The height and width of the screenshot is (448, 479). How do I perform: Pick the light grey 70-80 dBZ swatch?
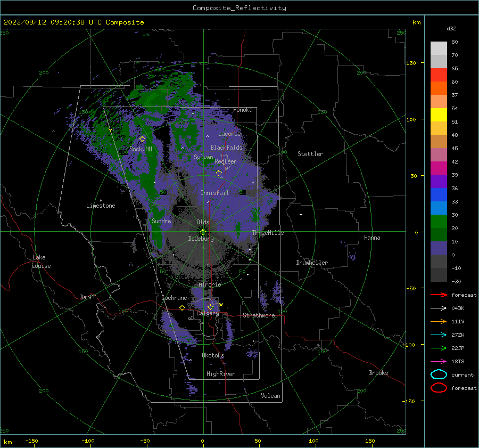(x=439, y=48)
